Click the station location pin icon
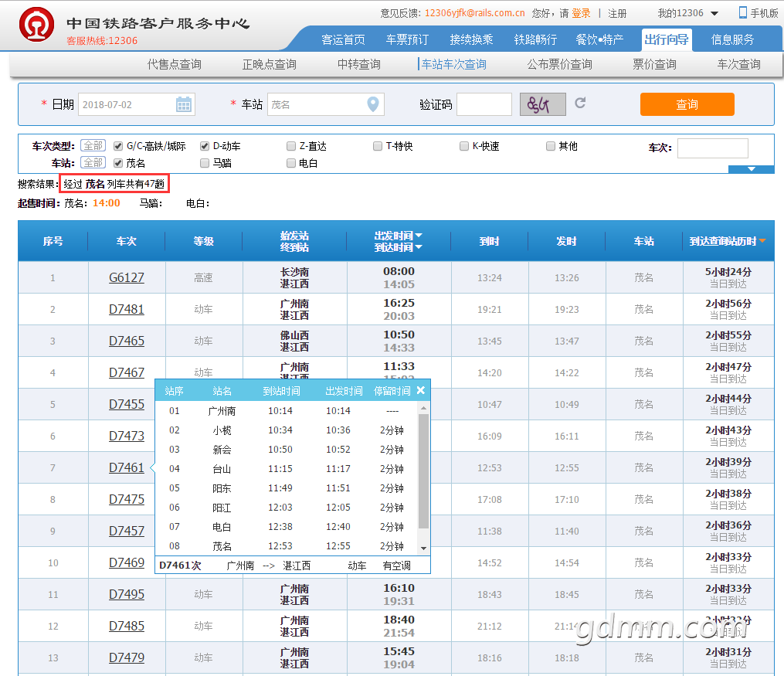The width and height of the screenshot is (784, 676). [x=373, y=104]
